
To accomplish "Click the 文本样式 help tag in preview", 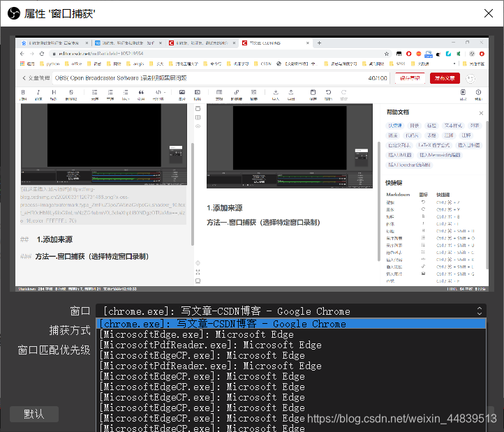I will pyautogui.click(x=453, y=126).
